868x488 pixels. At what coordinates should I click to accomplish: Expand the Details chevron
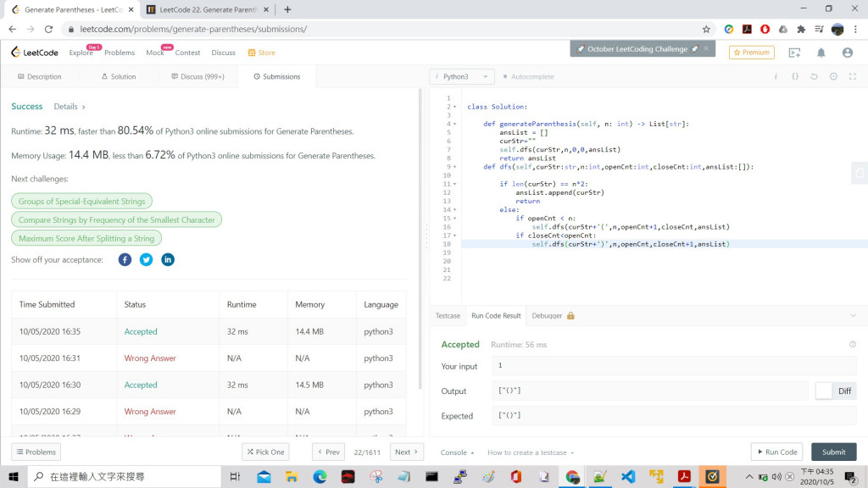(x=84, y=107)
